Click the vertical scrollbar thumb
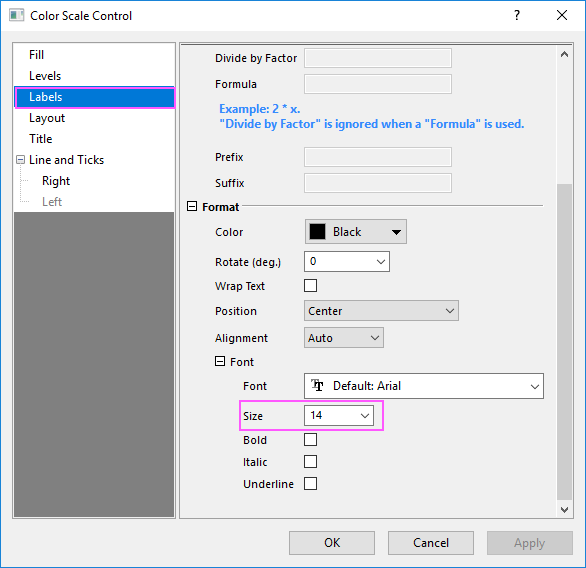Viewport: 586px width, 568px height. (x=564, y=341)
